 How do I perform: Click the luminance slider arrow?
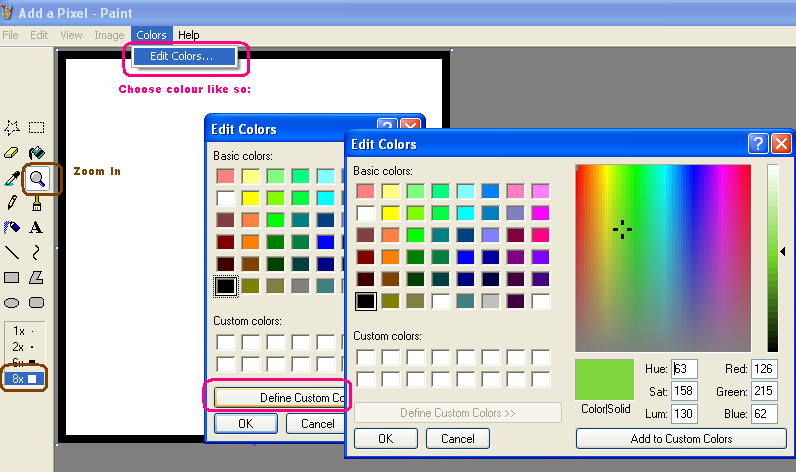pos(783,251)
